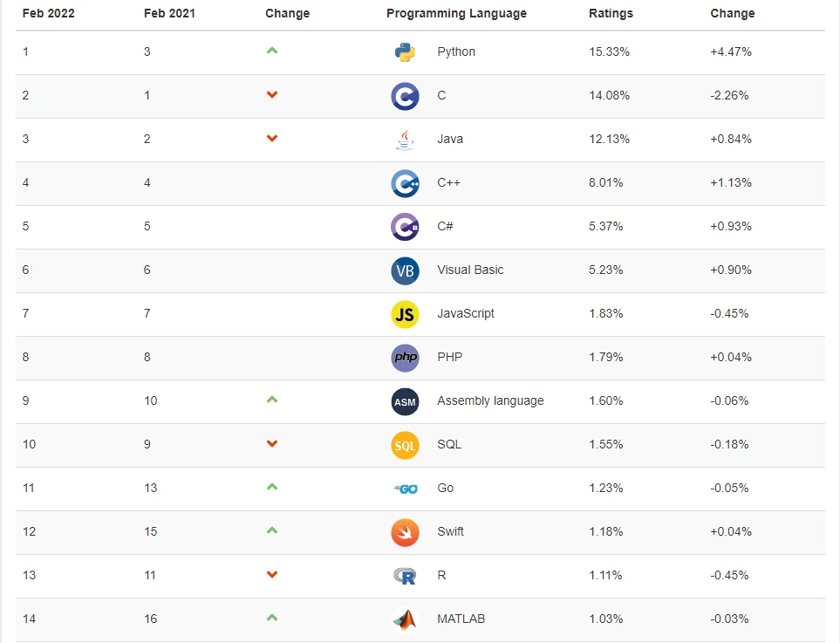The image size is (840, 643).
Task: Click the C++ logo icon
Action: click(405, 183)
